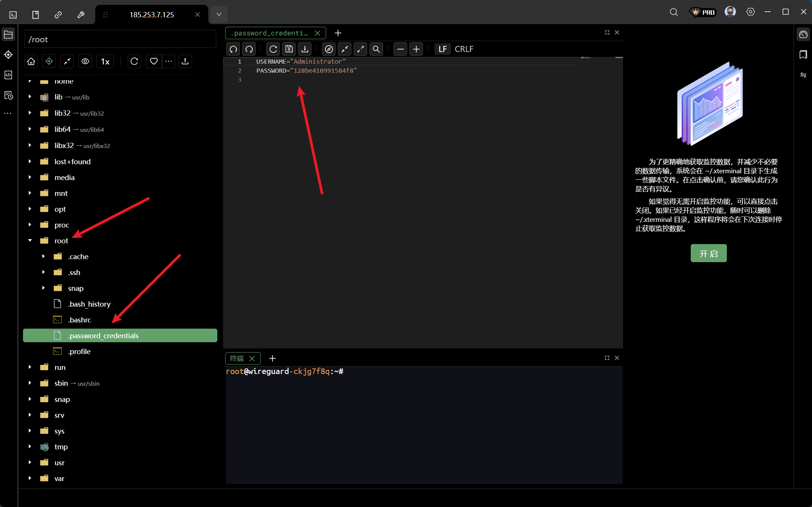Expand the .ssh folder
The width and height of the screenshot is (812, 507).
tap(43, 272)
